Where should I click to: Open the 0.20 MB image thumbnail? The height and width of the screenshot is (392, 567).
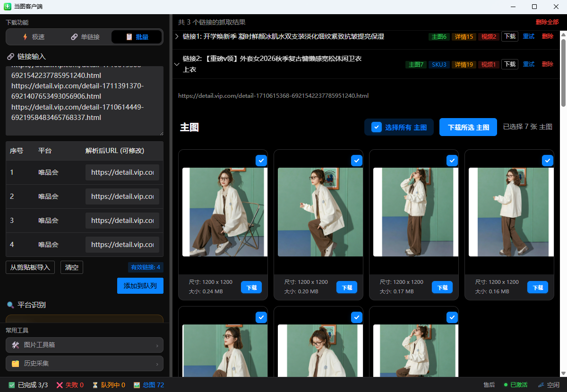click(x=320, y=212)
